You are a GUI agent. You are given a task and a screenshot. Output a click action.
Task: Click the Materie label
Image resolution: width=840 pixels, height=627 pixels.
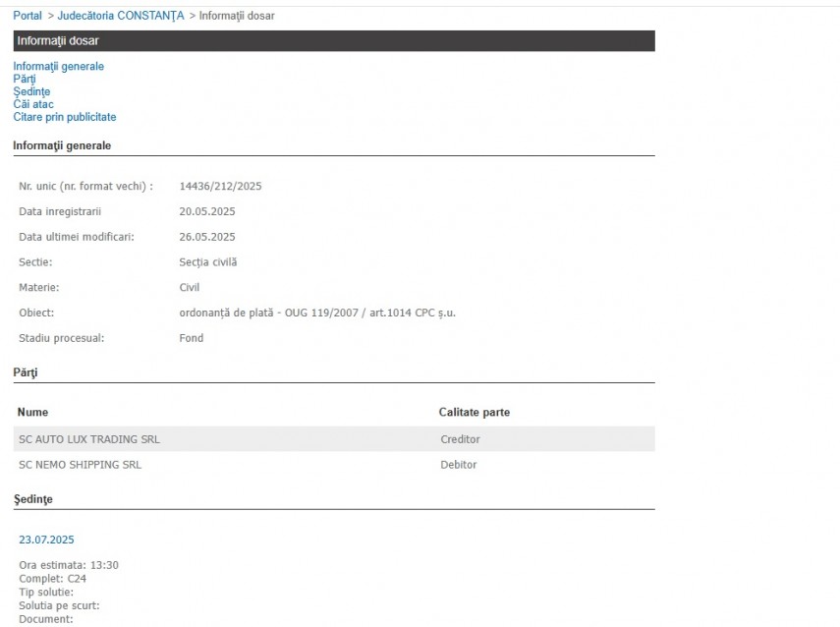pos(39,287)
